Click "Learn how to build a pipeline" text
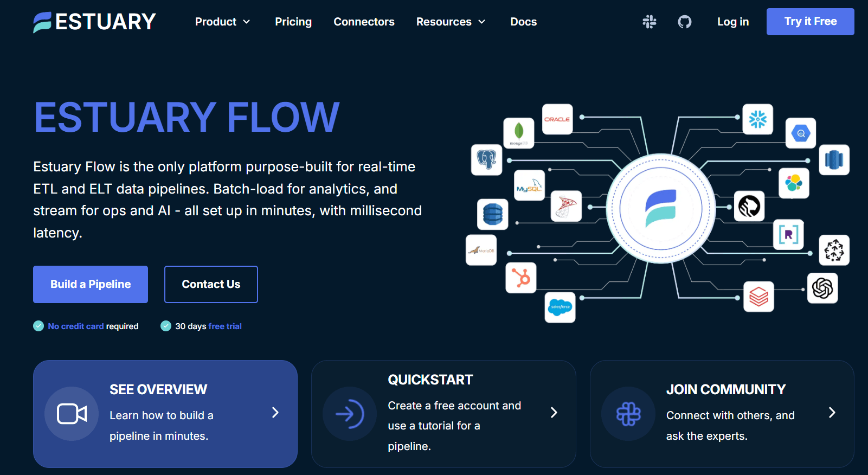Screen dimensions: 868x475 162,426
